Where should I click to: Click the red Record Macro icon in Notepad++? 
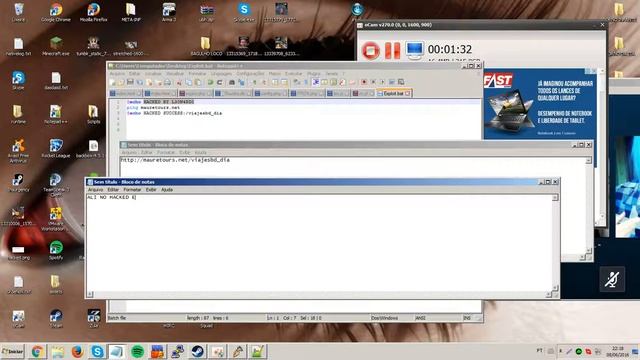[x=364, y=82]
